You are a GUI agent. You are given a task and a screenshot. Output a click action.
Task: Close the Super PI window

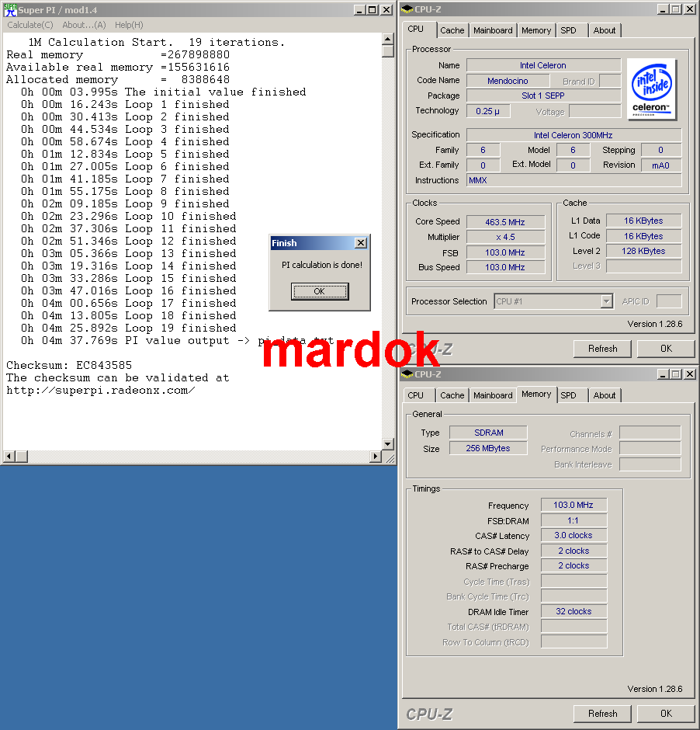click(x=386, y=10)
